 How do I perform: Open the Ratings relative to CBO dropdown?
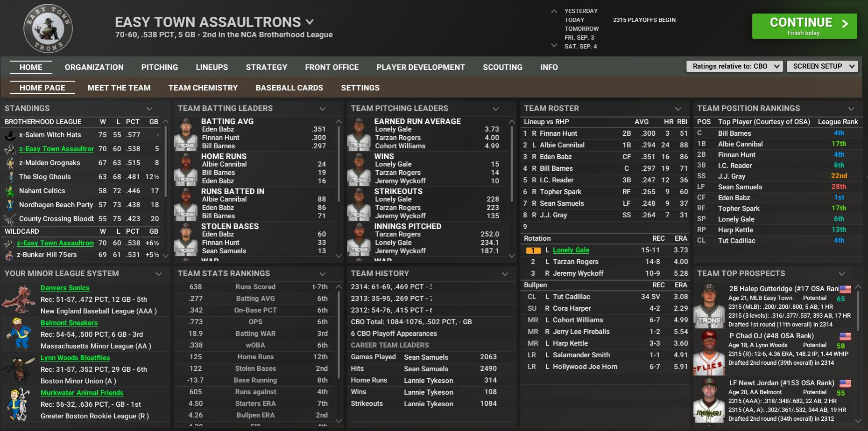pyautogui.click(x=734, y=67)
